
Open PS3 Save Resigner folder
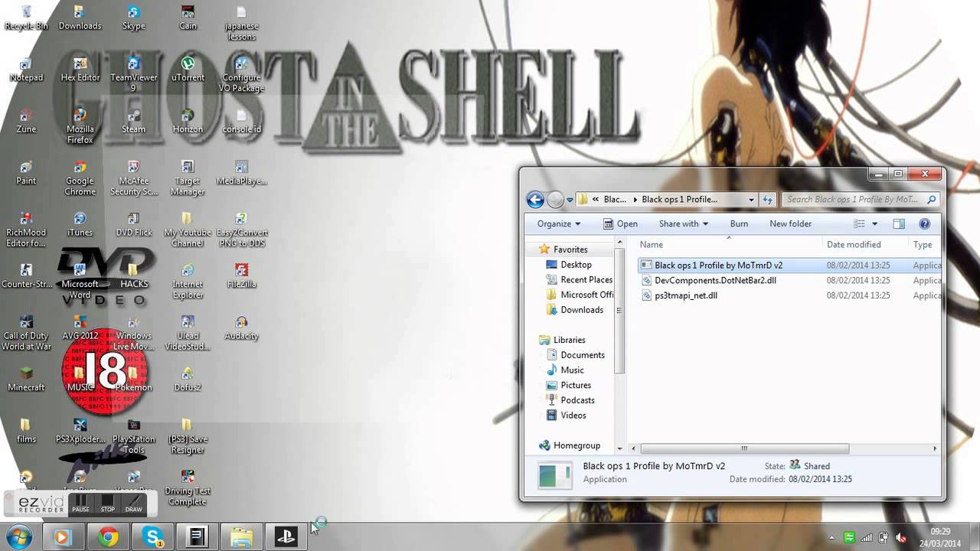(x=188, y=436)
